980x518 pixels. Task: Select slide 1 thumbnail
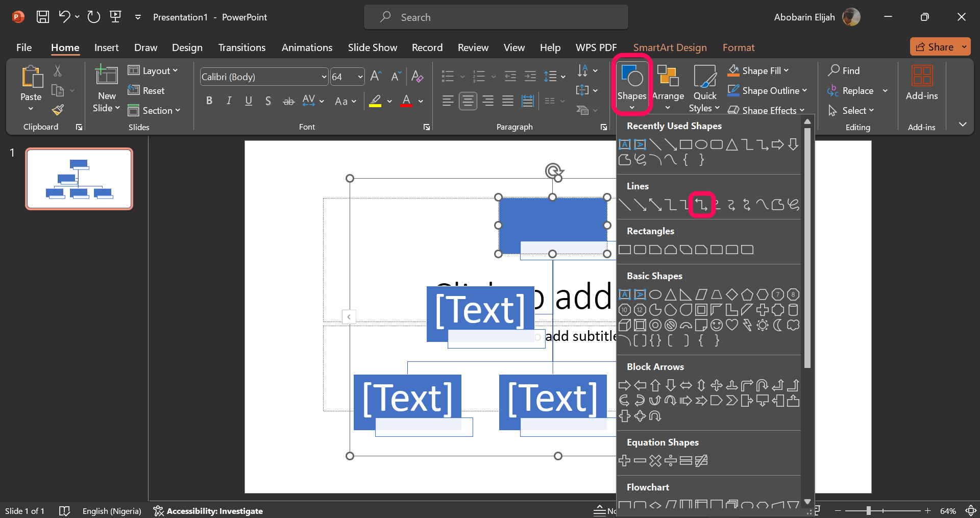(79, 179)
